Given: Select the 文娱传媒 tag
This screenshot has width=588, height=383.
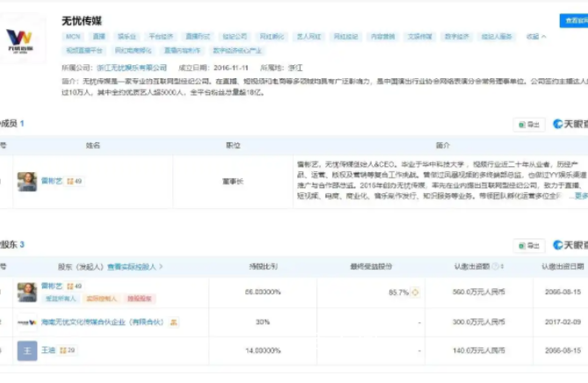Looking at the screenshot, I should (x=419, y=36).
